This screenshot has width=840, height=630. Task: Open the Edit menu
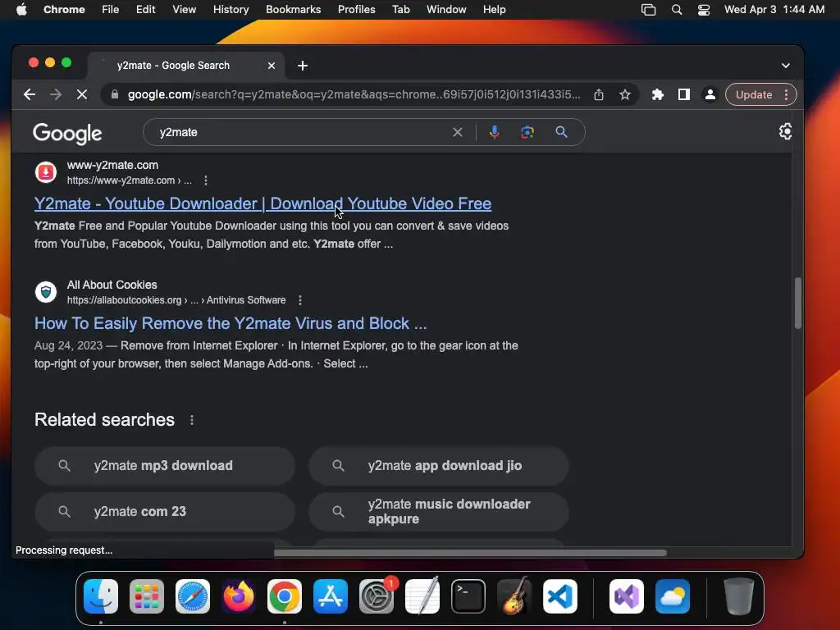145,10
